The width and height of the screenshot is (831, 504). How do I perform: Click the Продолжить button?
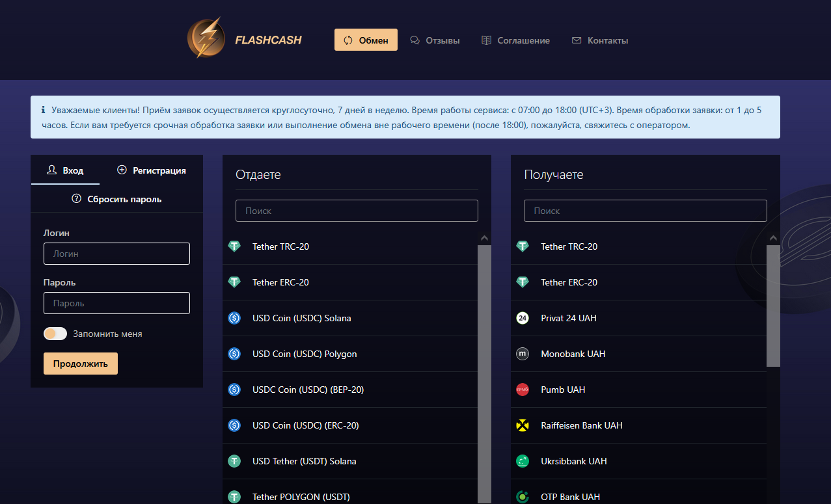pyautogui.click(x=81, y=364)
